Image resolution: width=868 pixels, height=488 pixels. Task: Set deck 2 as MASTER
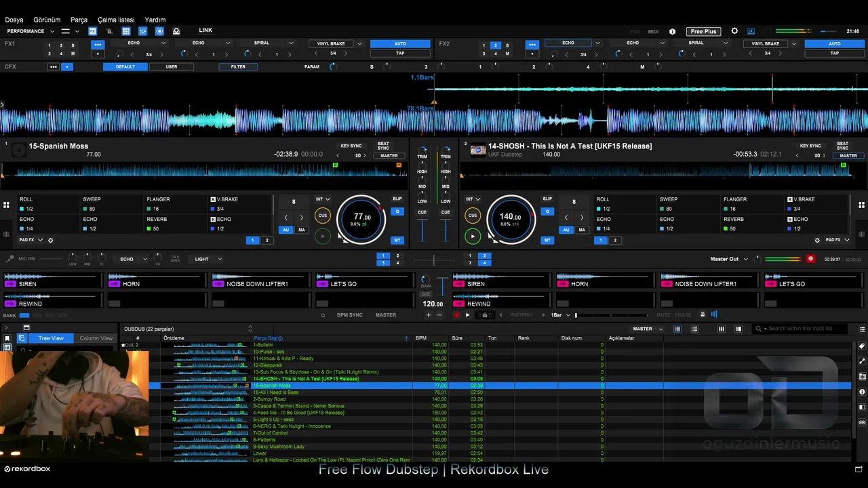(848, 156)
